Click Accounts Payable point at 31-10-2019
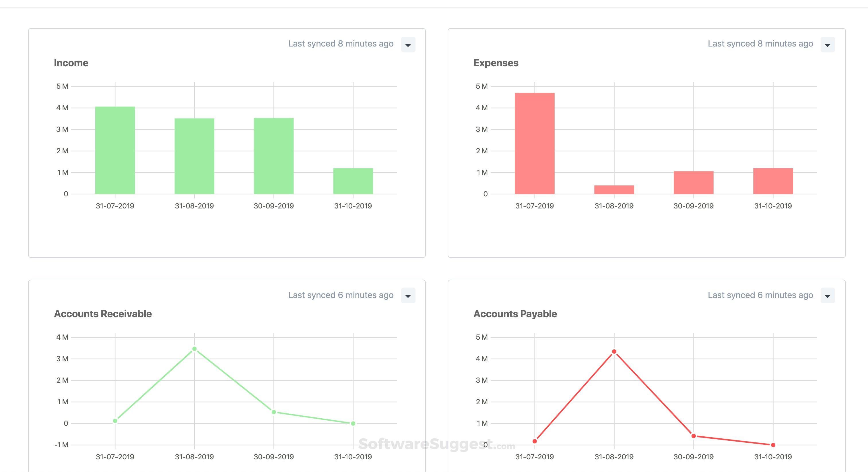The width and height of the screenshot is (868, 472). click(773, 445)
